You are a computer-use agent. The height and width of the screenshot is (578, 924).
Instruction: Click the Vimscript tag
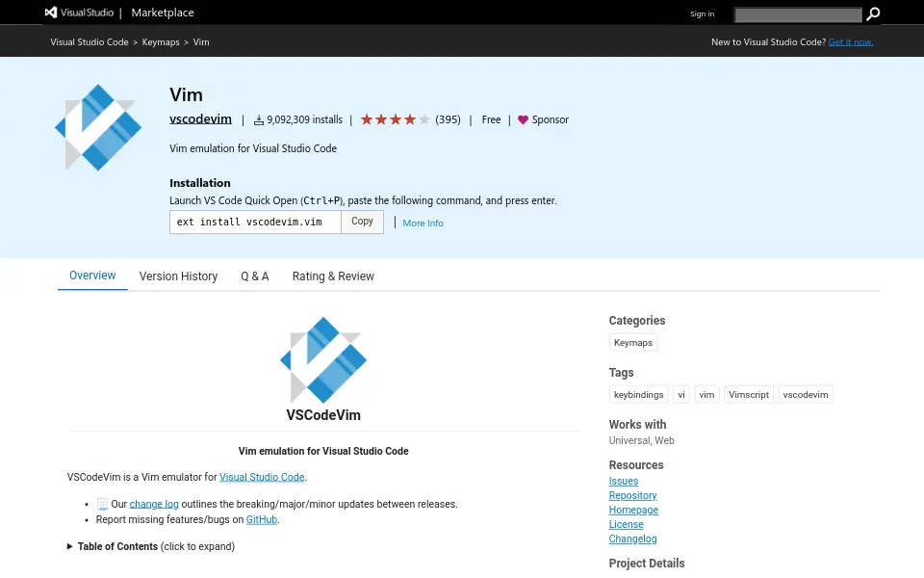tap(749, 395)
